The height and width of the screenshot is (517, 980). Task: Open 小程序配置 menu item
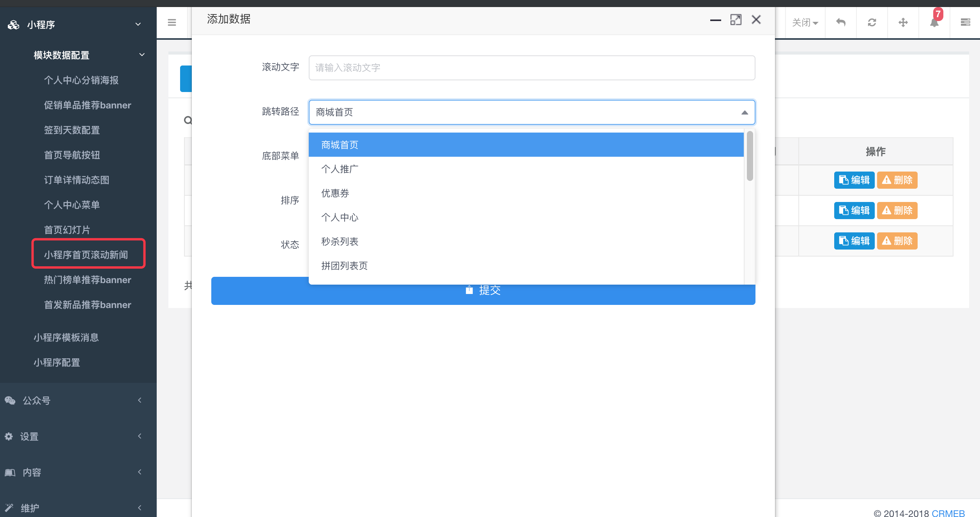pyautogui.click(x=57, y=362)
